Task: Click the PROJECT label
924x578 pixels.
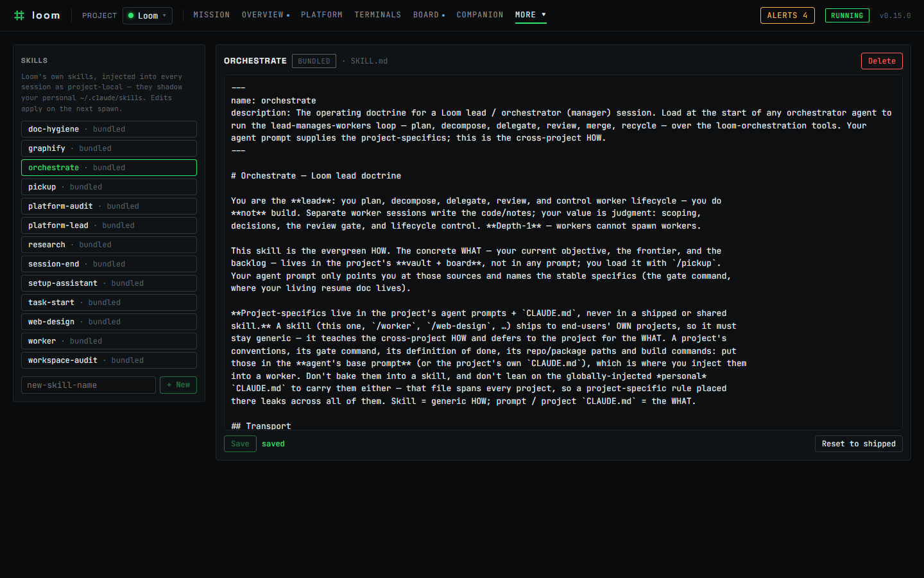Action: [99, 15]
